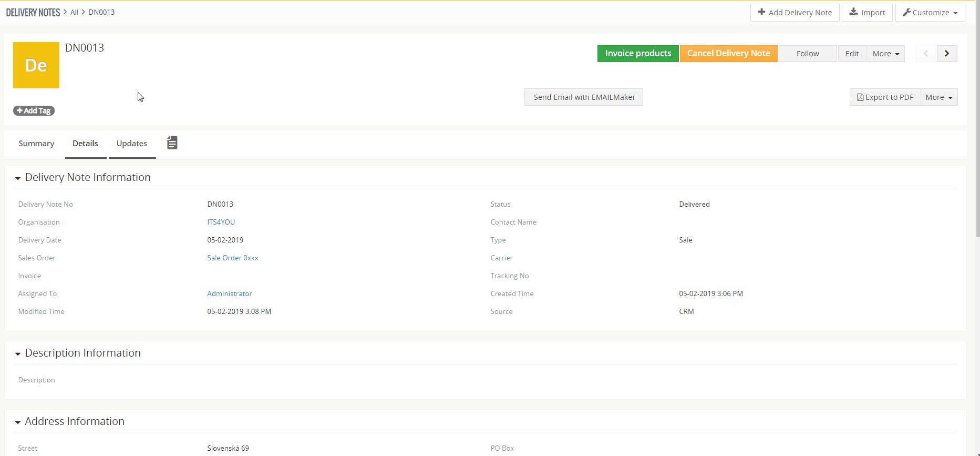Open More dropdown beside Export to PDF
Viewport: 980px width, 456px height.
(x=939, y=97)
